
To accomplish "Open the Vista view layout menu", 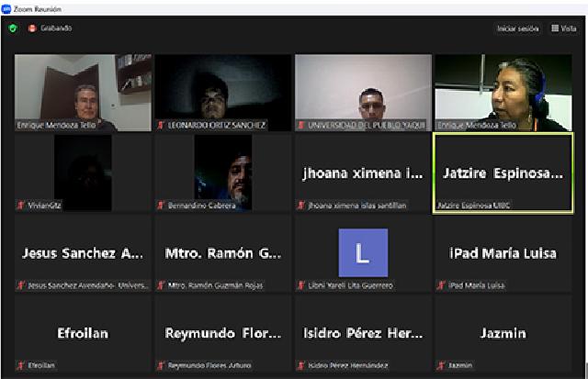I will pyautogui.click(x=562, y=28).
